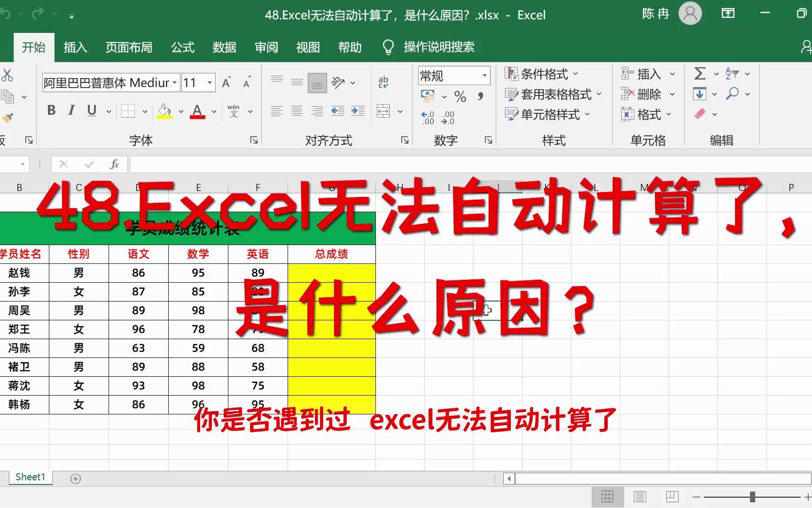Increase font size with large A
Screen dimensions: 812x508
[x=226, y=83]
